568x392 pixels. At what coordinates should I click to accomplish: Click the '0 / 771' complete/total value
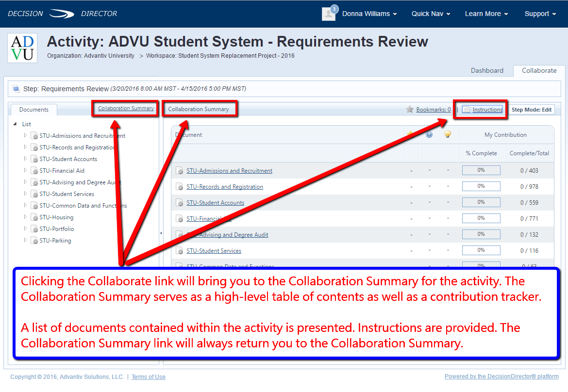point(529,218)
